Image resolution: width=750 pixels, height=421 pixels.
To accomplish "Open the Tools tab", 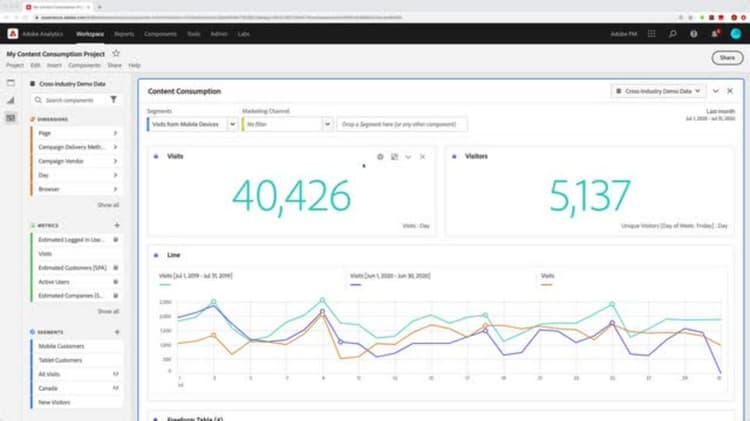I will [193, 34].
